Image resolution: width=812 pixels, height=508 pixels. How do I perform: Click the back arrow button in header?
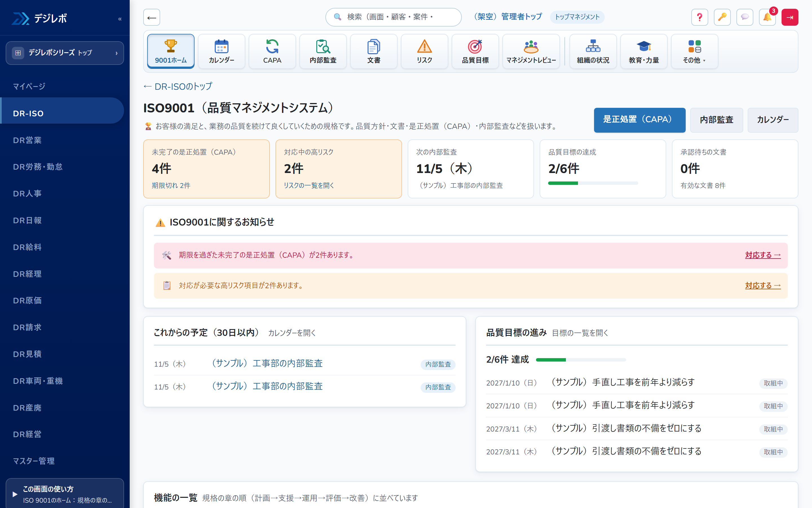click(x=152, y=17)
